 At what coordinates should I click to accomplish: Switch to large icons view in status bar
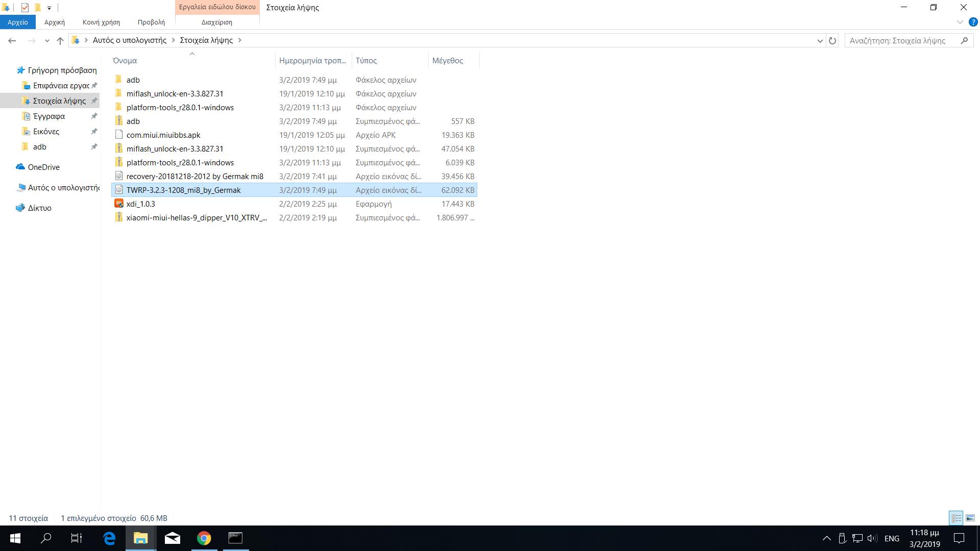tap(970, 518)
